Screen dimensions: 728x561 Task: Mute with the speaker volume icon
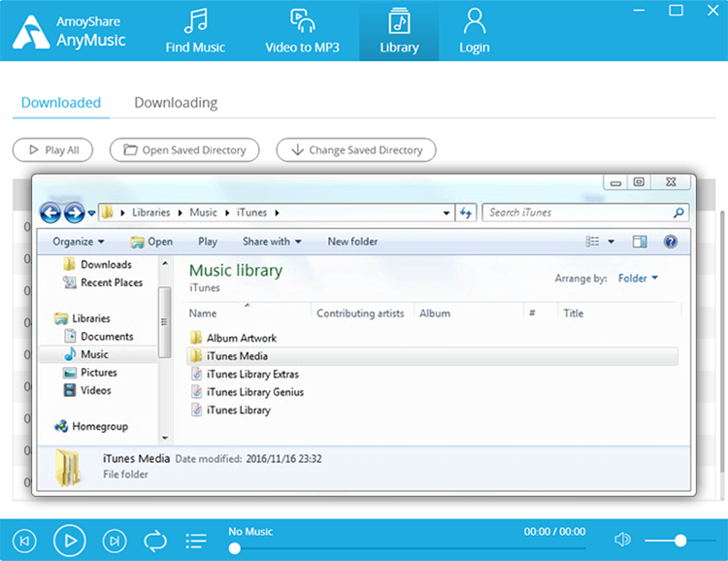(x=622, y=540)
